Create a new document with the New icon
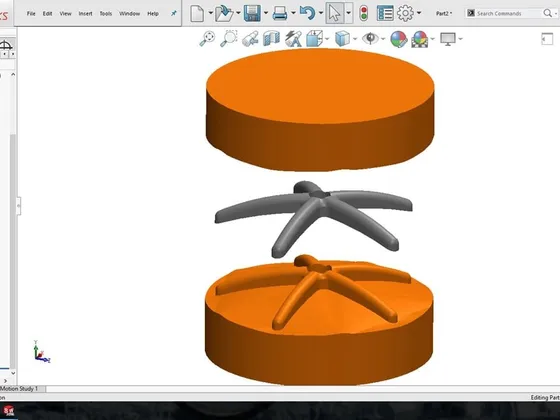Screen dimensions: 560x420 coord(197,14)
